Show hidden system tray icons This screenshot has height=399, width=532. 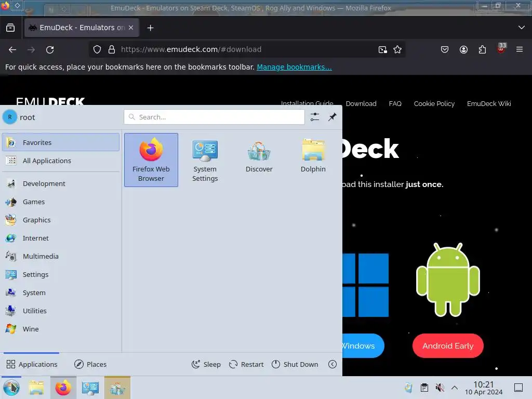tap(455, 388)
